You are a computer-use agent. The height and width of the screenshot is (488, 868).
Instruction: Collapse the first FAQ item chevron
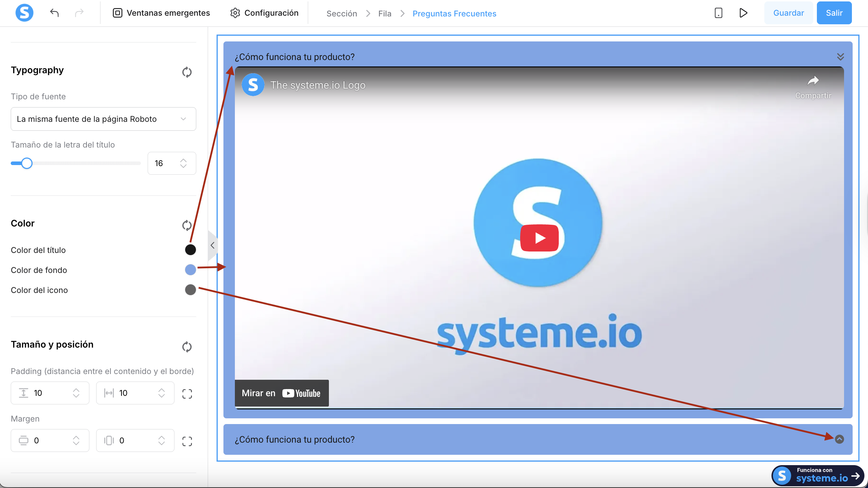tap(840, 57)
